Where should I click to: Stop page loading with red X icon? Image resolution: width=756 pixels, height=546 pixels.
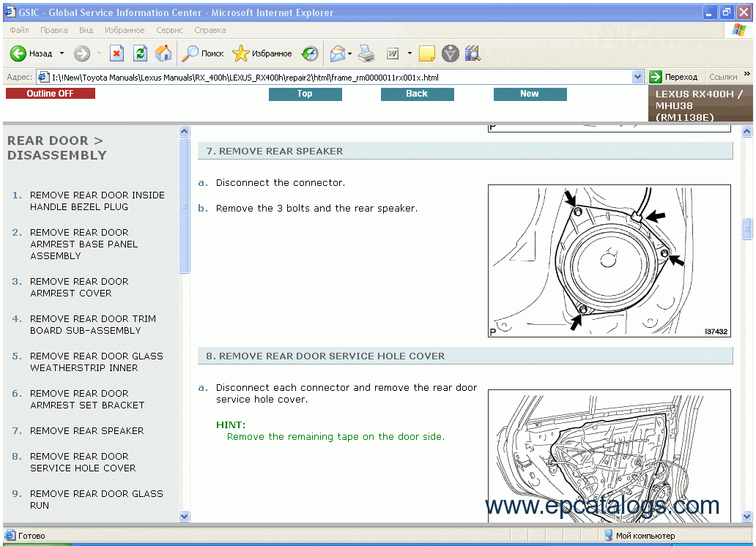(116, 53)
